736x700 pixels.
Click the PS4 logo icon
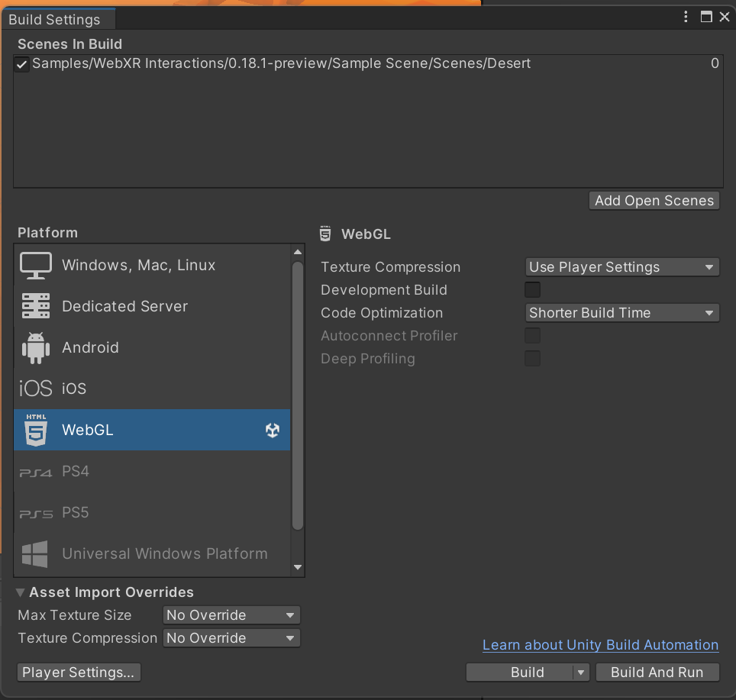[36, 473]
